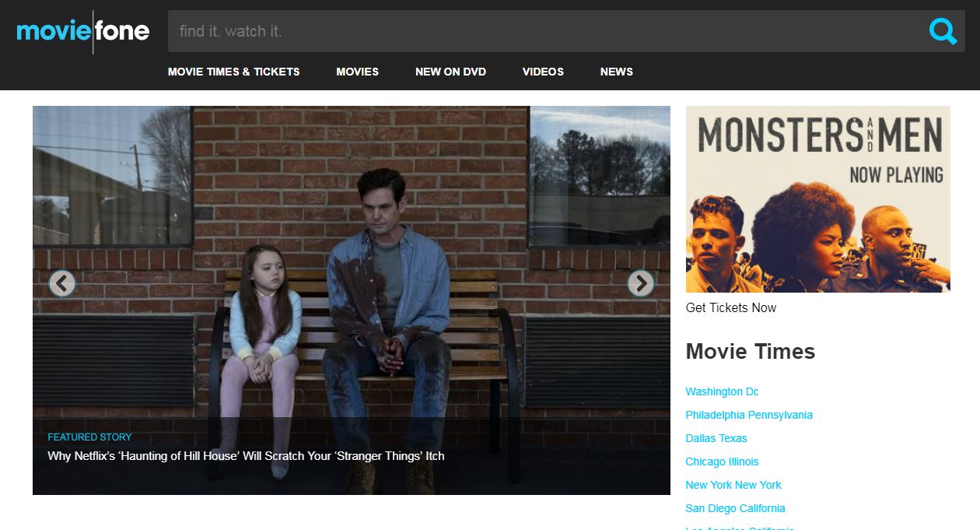Click the Movie Times heading
The width and height of the screenshot is (980, 530).
(x=751, y=352)
